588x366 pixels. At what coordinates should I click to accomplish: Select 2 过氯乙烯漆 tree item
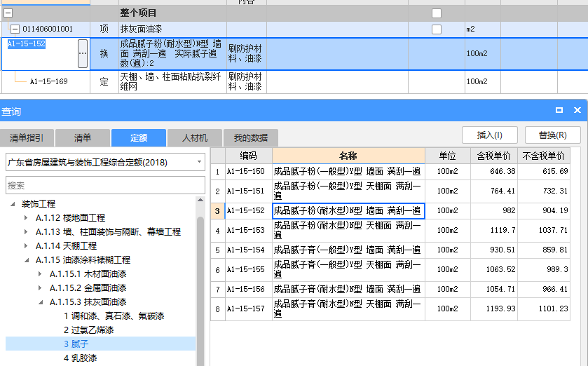[88, 330]
